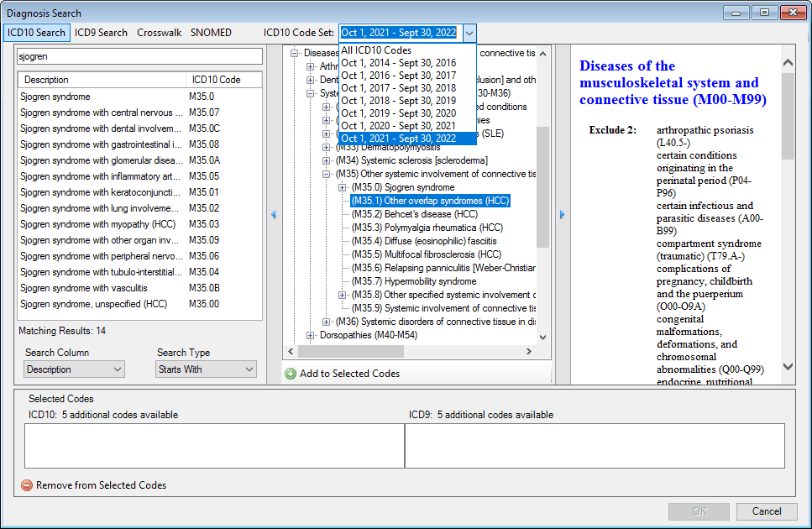This screenshot has height=529, width=812.
Task: Switch to the ICD9 Search tab
Action: coord(101,33)
